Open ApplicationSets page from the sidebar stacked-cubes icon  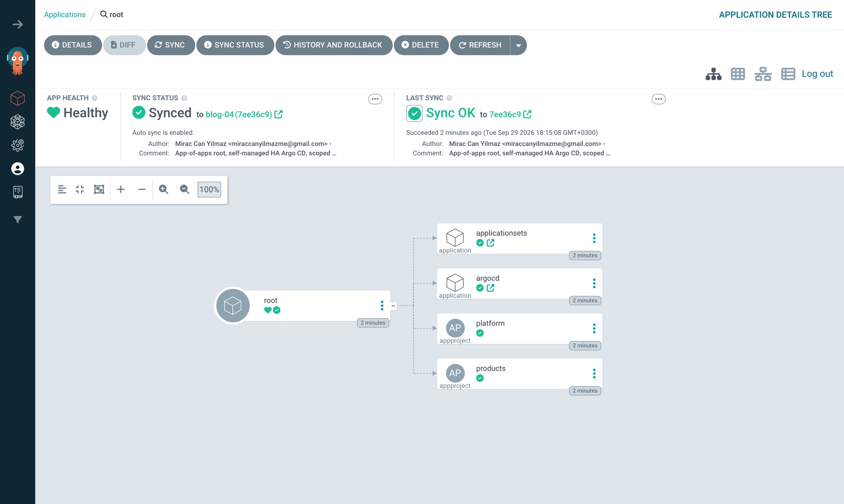point(17,122)
